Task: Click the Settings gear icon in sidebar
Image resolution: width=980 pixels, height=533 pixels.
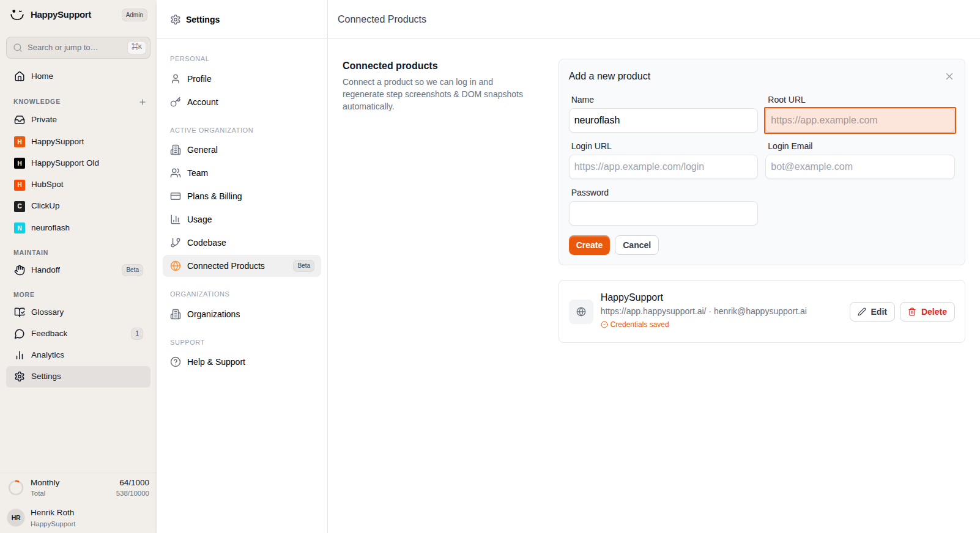Action: [20, 377]
